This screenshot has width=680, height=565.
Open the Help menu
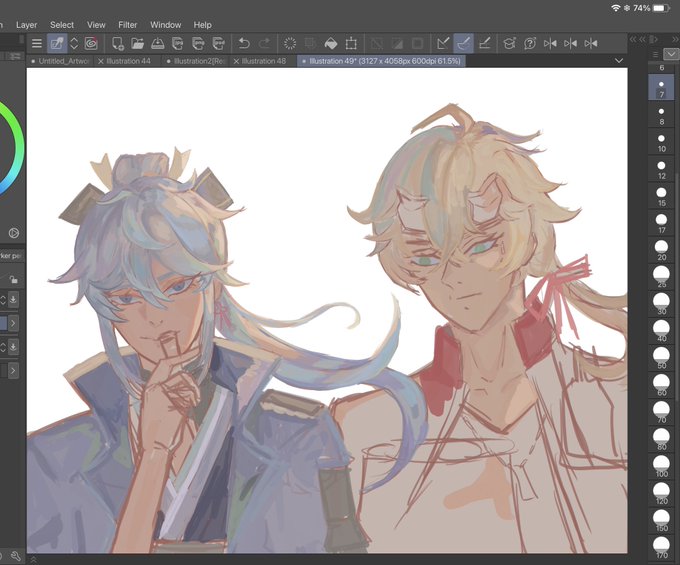203,25
